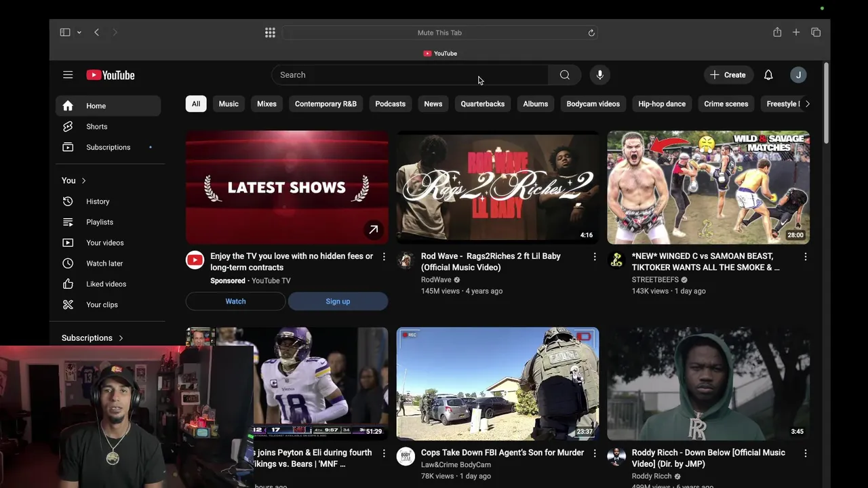Open the STREETBEEFS channel link
This screenshot has height=488, width=868.
point(655,280)
